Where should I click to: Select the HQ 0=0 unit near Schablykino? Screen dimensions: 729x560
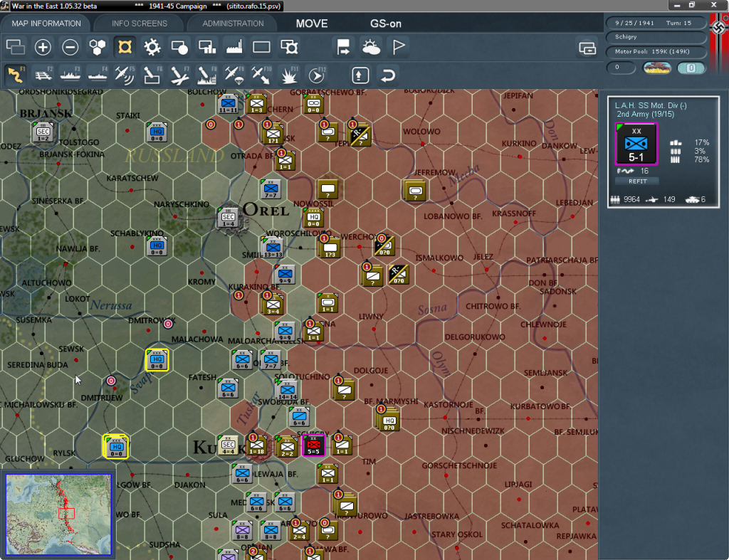[157, 245]
